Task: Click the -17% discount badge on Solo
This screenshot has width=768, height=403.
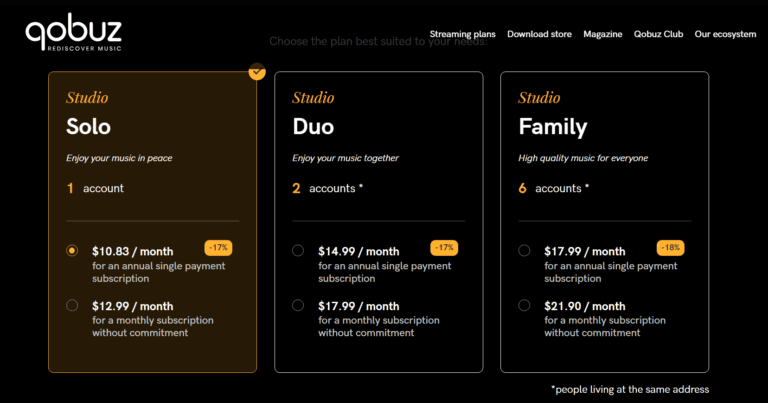Action: (x=218, y=247)
